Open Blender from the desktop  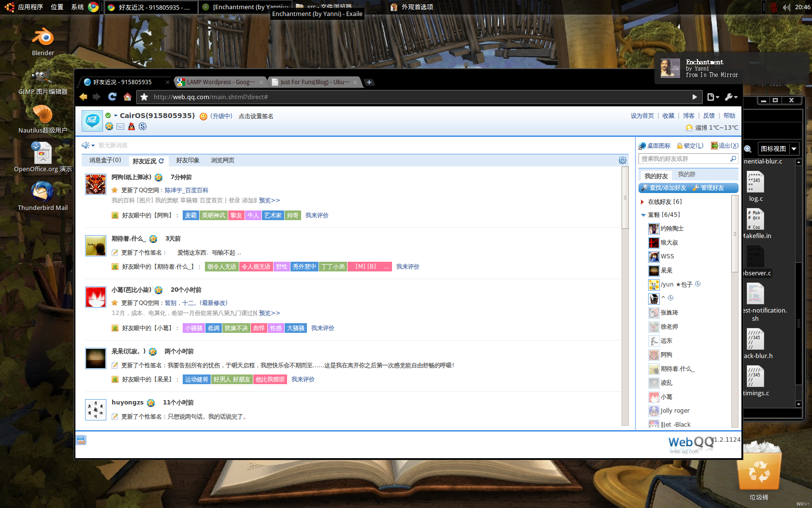(43, 41)
